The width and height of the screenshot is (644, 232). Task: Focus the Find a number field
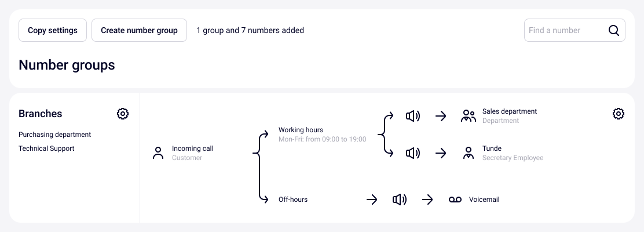(x=565, y=31)
